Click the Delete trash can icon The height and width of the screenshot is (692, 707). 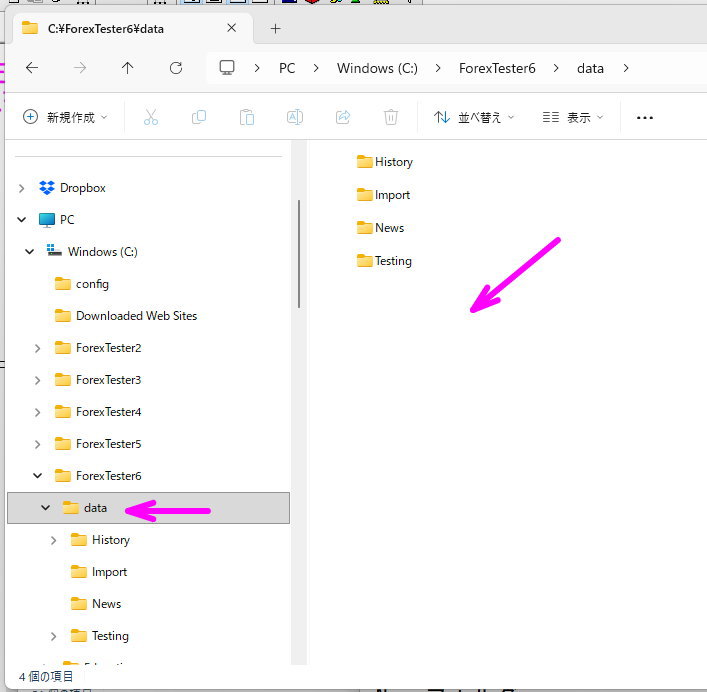pyautogui.click(x=391, y=117)
